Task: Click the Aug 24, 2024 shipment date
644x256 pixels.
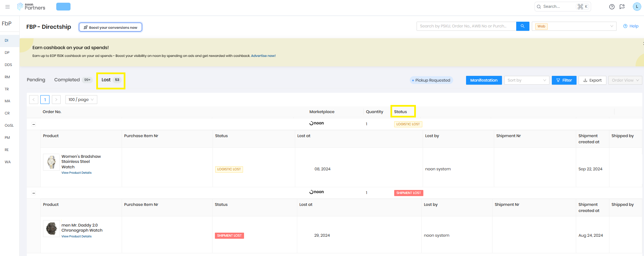Action: (591, 235)
